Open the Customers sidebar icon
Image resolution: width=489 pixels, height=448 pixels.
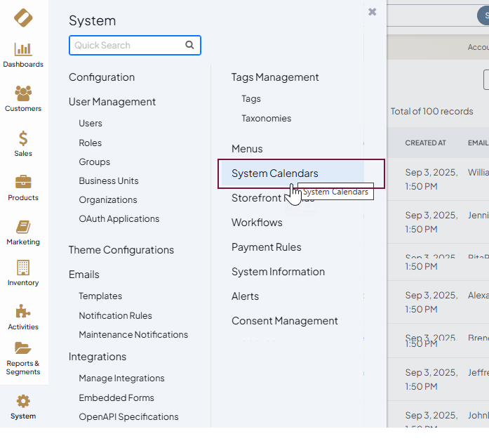(x=23, y=93)
